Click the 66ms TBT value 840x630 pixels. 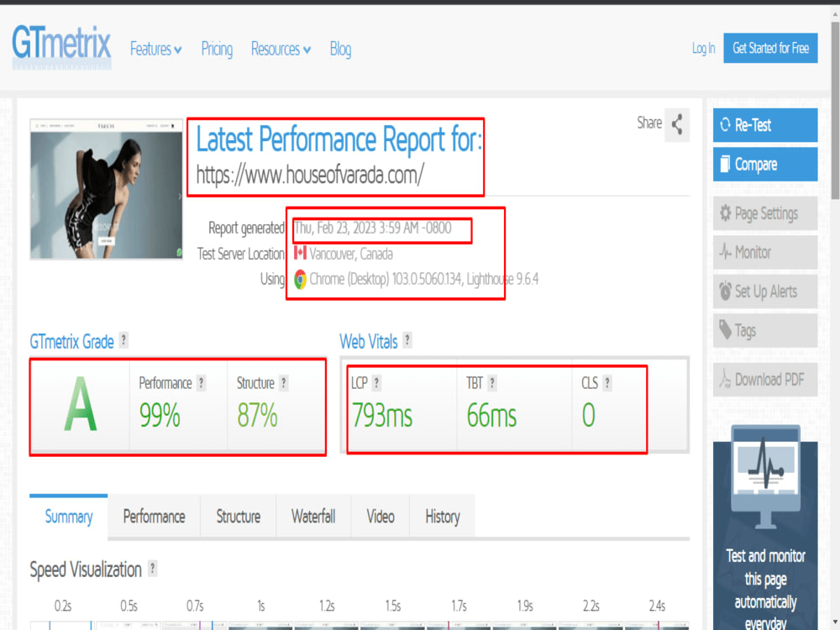coord(491,415)
